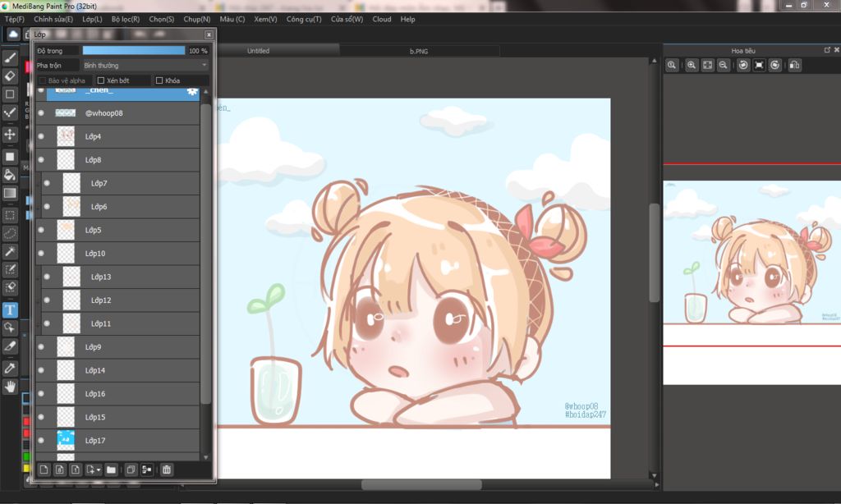Open the Help menu
Image resolution: width=841 pixels, height=504 pixels.
coord(407,20)
